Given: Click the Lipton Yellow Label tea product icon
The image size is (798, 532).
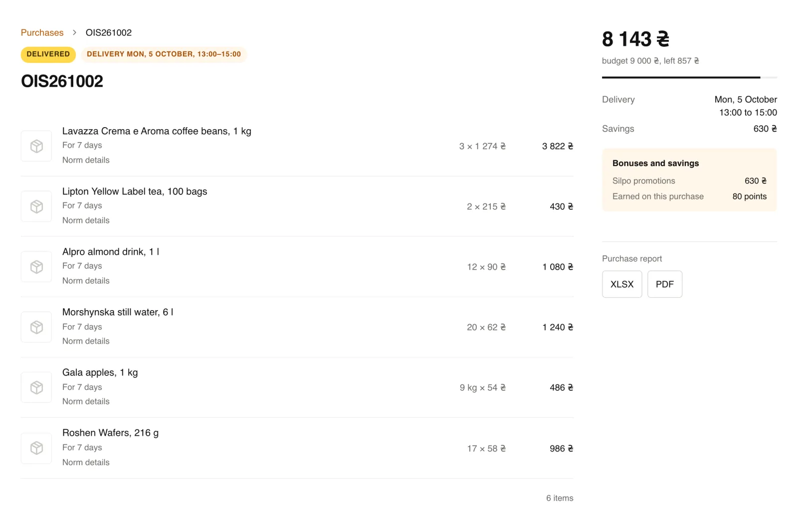Looking at the screenshot, I should click(36, 206).
